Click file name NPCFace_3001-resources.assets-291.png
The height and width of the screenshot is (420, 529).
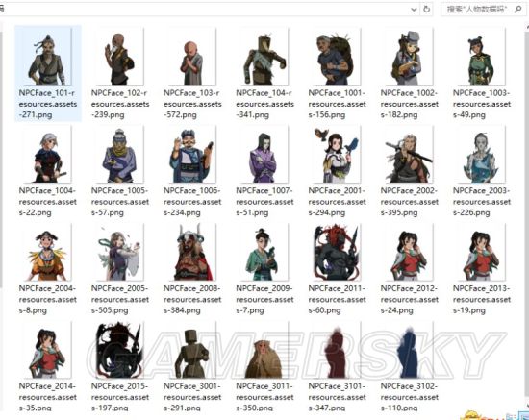coord(192,397)
